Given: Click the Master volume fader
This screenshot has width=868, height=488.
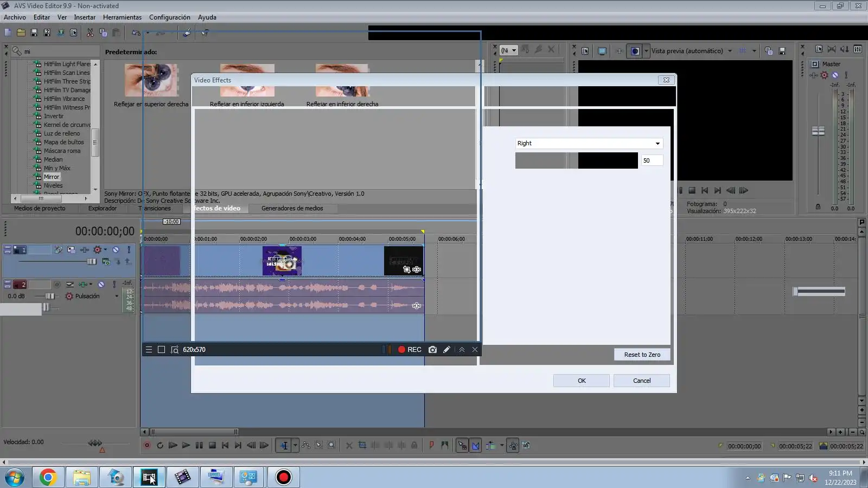Looking at the screenshot, I should 818,131.
